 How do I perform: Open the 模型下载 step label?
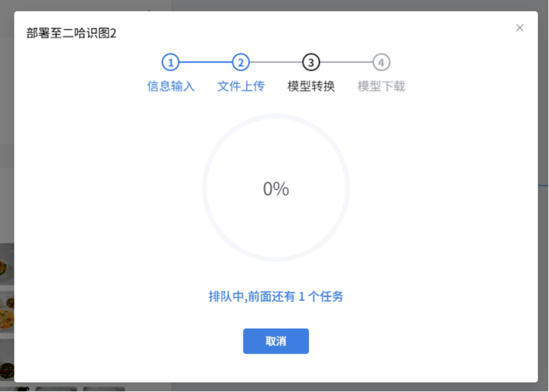[x=381, y=86]
